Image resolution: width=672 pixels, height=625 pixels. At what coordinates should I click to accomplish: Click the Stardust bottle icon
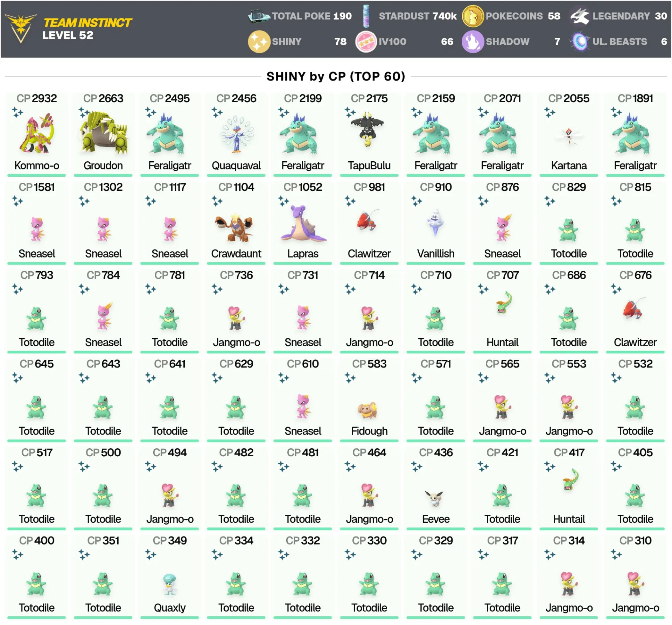coord(366,16)
